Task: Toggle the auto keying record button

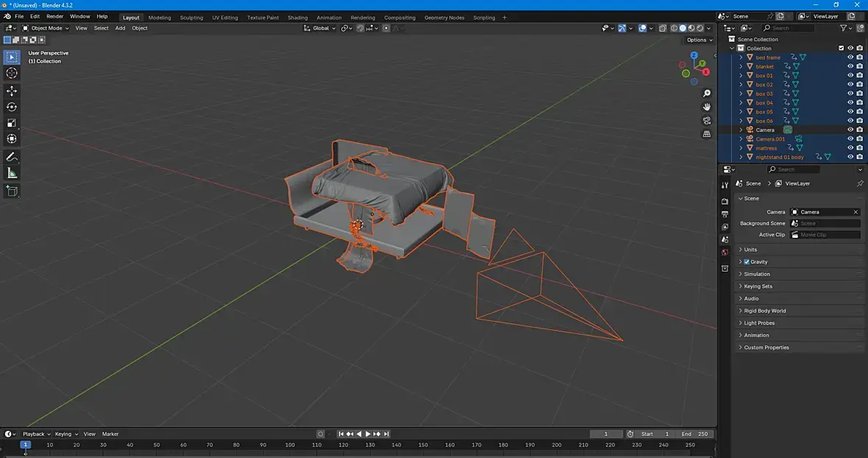Action: pos(321,434)
